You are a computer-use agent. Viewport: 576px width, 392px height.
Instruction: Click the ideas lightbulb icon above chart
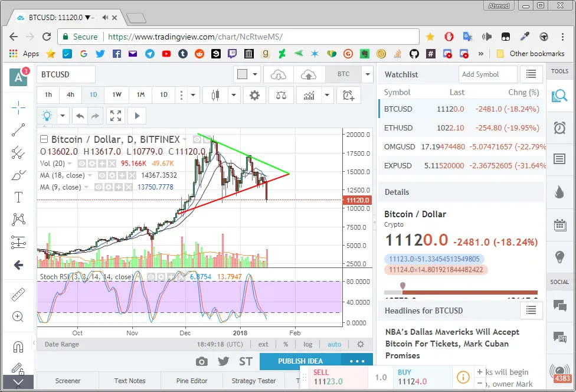pos(47,116)
